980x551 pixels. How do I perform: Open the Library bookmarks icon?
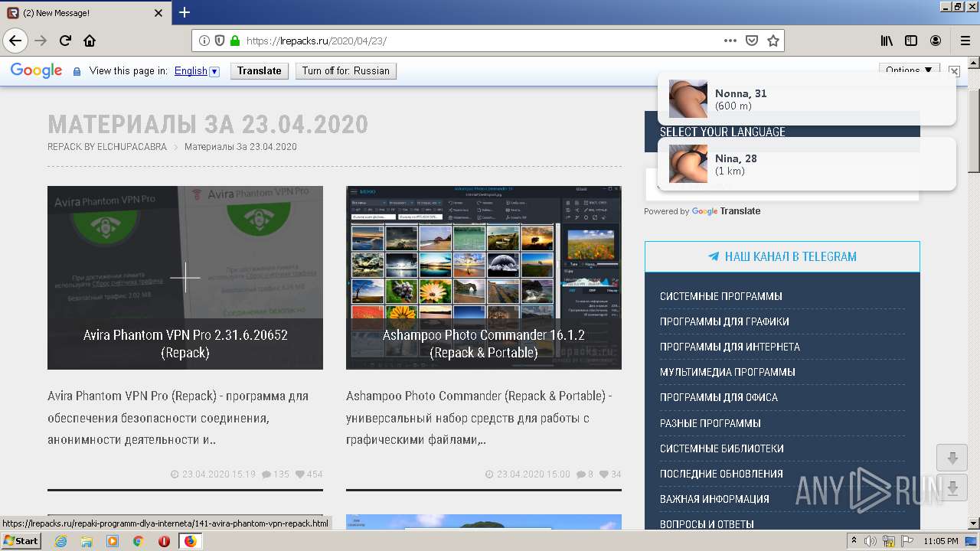(887, 41)
